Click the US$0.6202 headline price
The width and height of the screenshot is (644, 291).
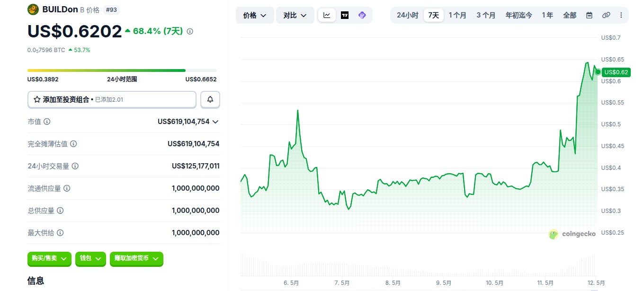tap(75, 31)
